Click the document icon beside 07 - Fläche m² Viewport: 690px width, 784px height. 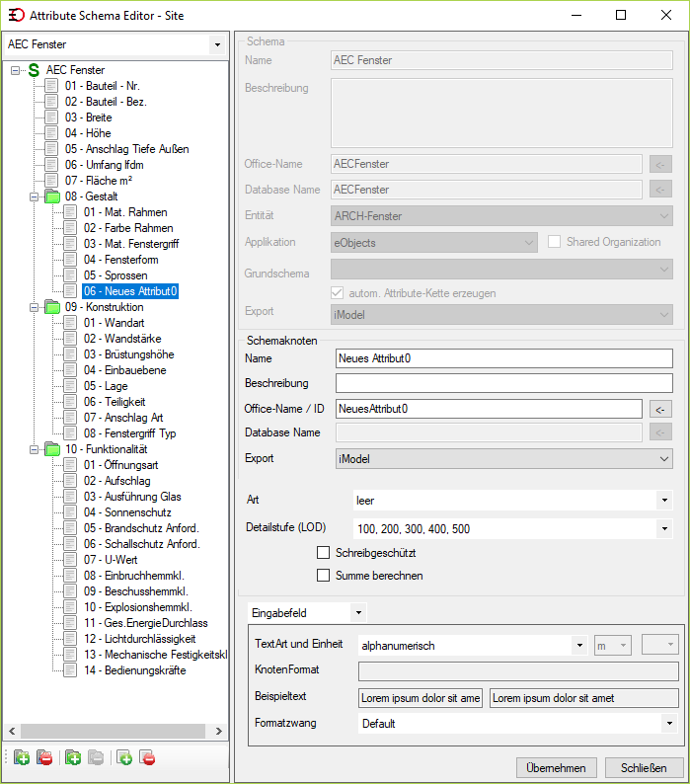pos(51,181)
